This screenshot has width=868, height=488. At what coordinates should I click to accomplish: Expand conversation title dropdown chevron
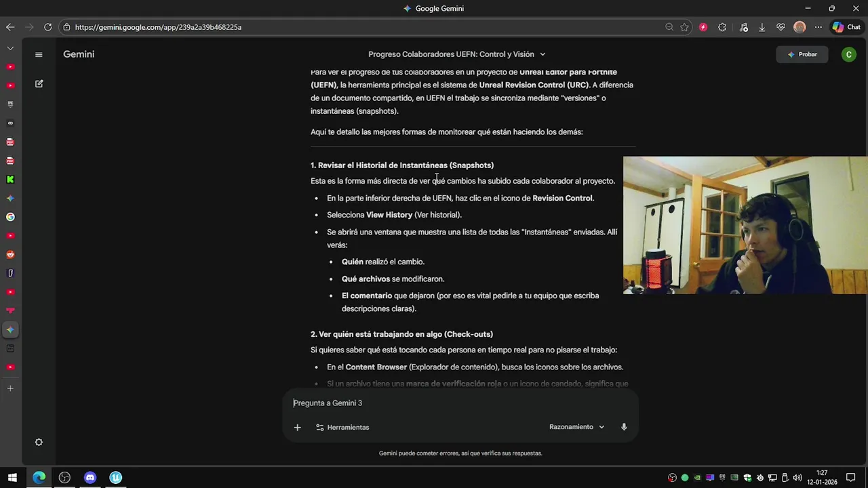[542, 54]
